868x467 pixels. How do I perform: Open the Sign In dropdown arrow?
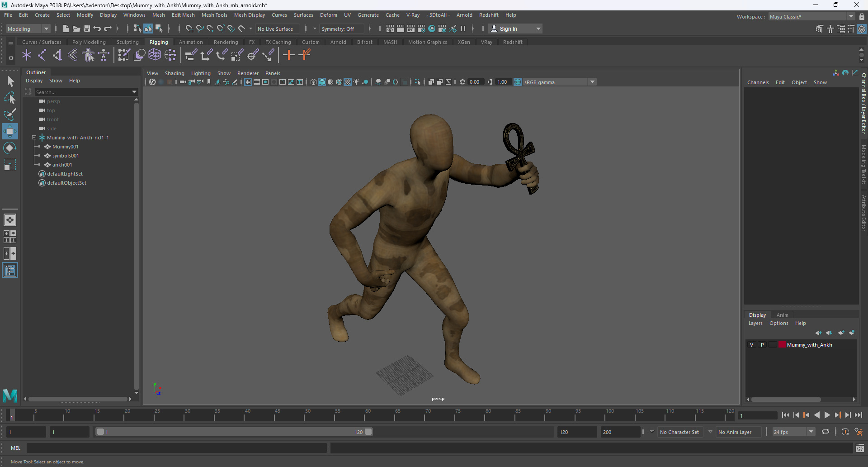click(x=538, y=29)
